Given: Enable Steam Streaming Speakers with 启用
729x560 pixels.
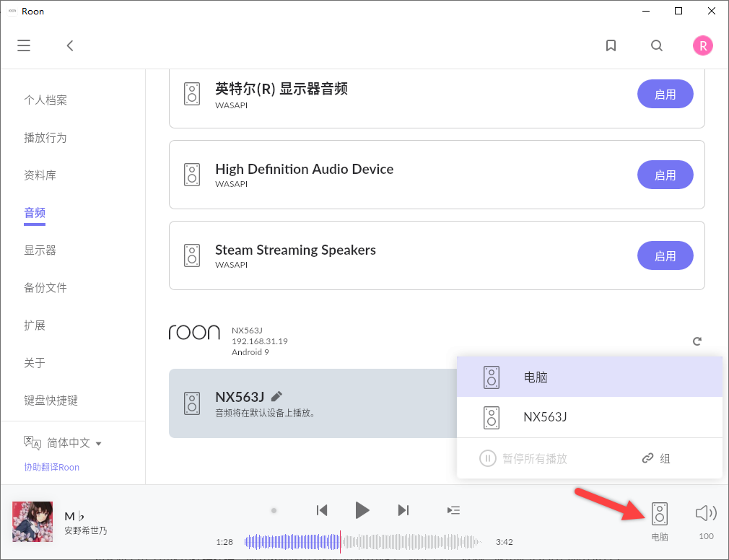Looking at the screenshot, I should 665,255.
